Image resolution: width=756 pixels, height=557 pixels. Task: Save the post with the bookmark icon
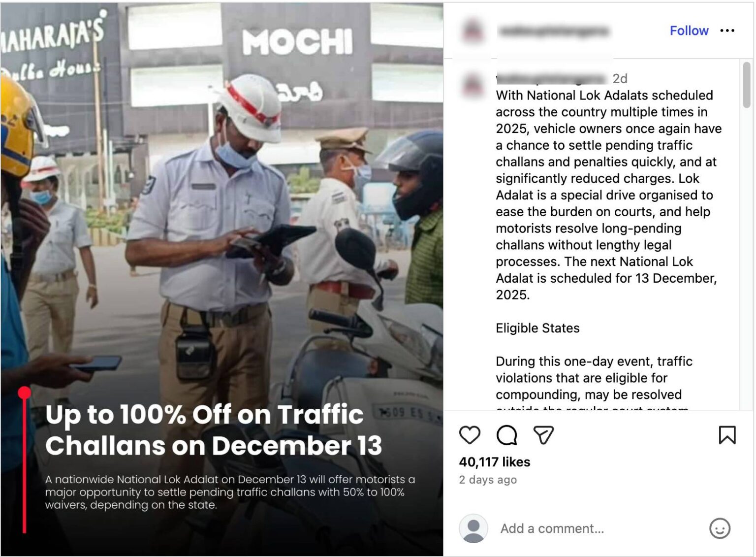click(x=727, y=435)
